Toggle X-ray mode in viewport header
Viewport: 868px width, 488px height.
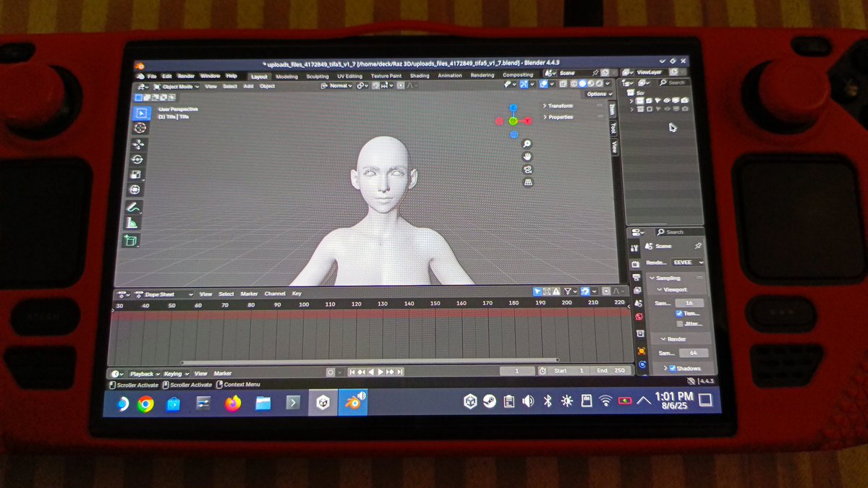pyautogui.click(x=562, y=84)
